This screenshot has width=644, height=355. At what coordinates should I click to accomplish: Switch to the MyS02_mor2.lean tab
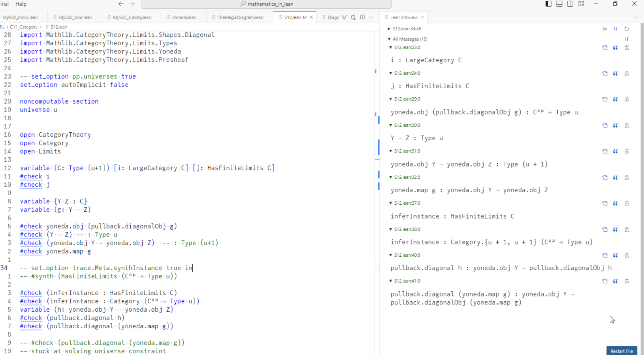(20, 17)
